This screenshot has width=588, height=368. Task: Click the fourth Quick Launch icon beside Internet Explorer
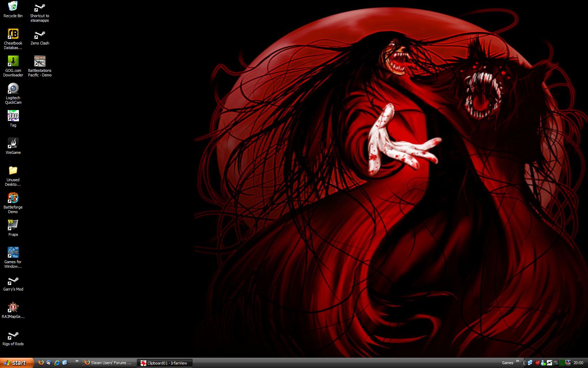[x=65, y=363]
